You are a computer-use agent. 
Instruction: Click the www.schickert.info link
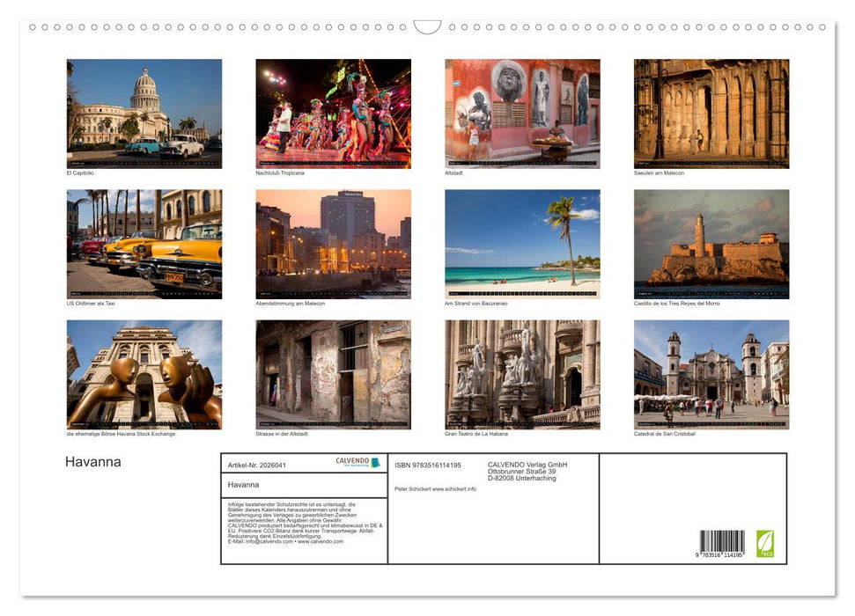click(x=454, y=488)
